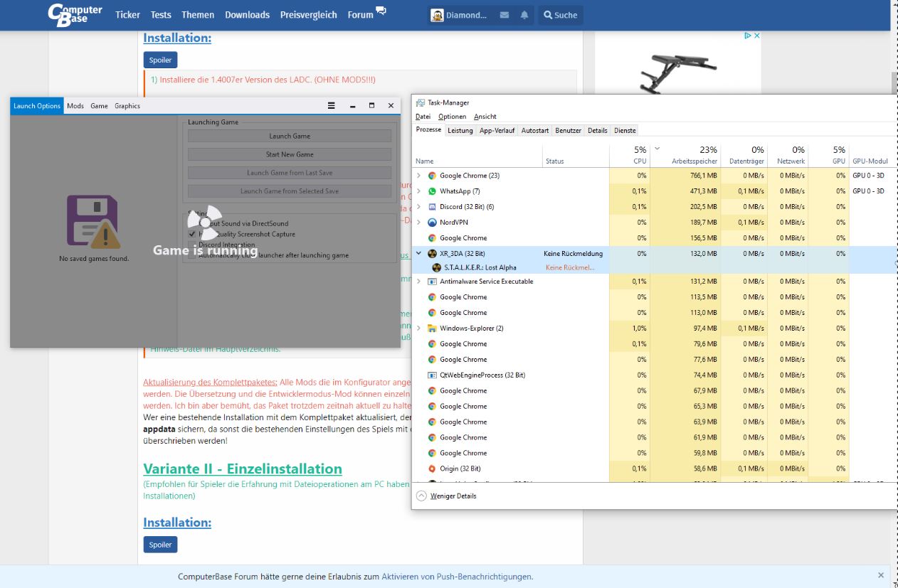Click the Antimalware Service Executable icon
Screen dimensions: 898x588
(432, 282)
